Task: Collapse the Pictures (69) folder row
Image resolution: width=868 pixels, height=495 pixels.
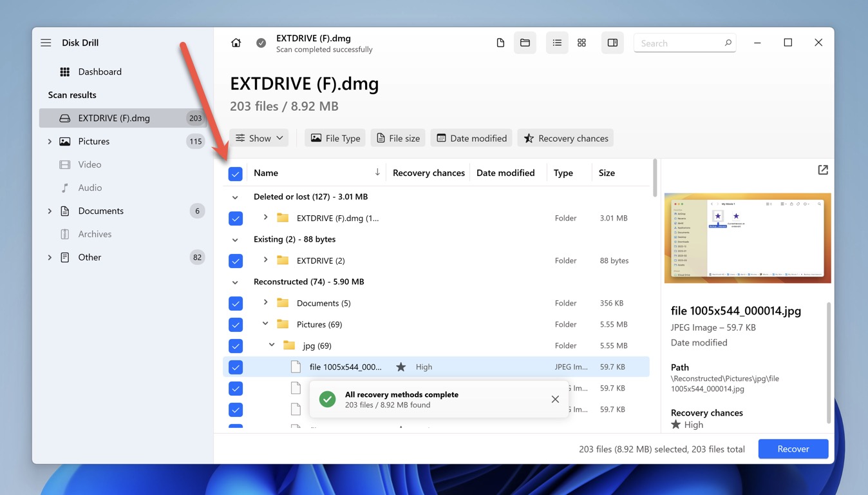Action: click(x=265, y=324)
